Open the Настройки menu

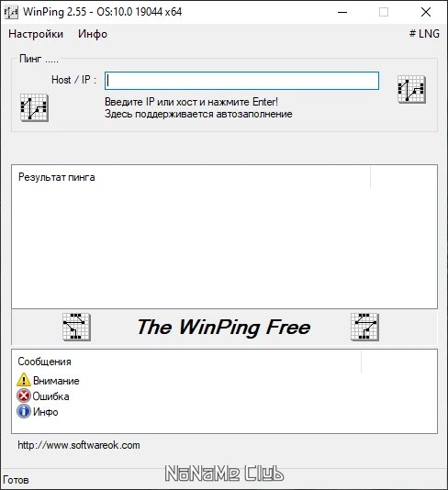point(36,34)
